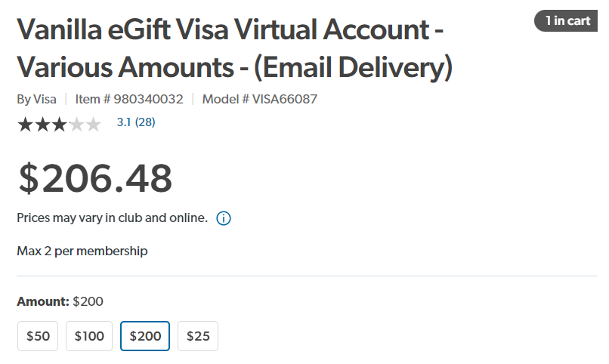Click the Vanilla eGift Visa product title
Viewport: 609px width, 364px height.
[x=234, y=48]
